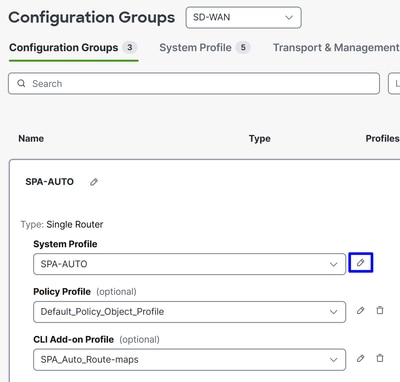400x382 pixels.
Task: Click into the Search input field
Action: [x=194, y=83]
